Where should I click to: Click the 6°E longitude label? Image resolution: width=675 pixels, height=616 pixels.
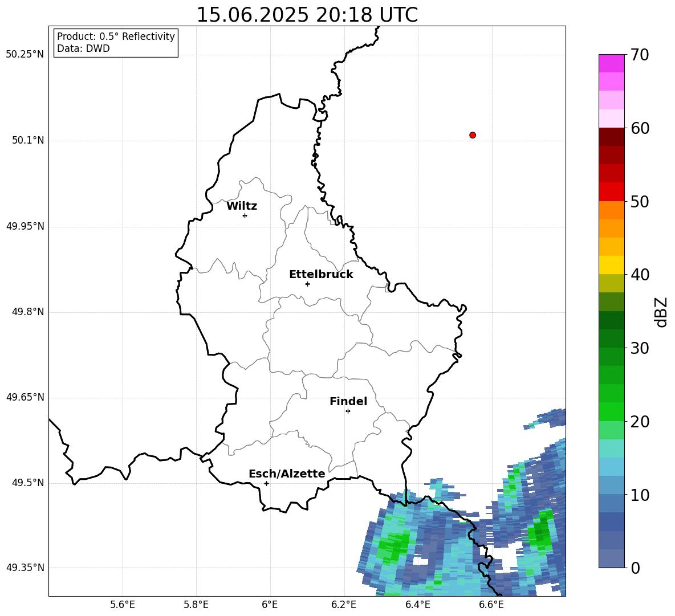pos(270,605)
